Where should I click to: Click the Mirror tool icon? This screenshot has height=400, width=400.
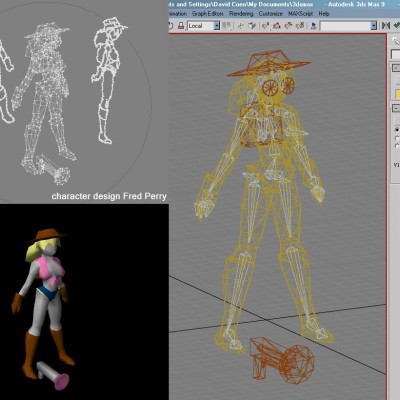tap(386, 26)
